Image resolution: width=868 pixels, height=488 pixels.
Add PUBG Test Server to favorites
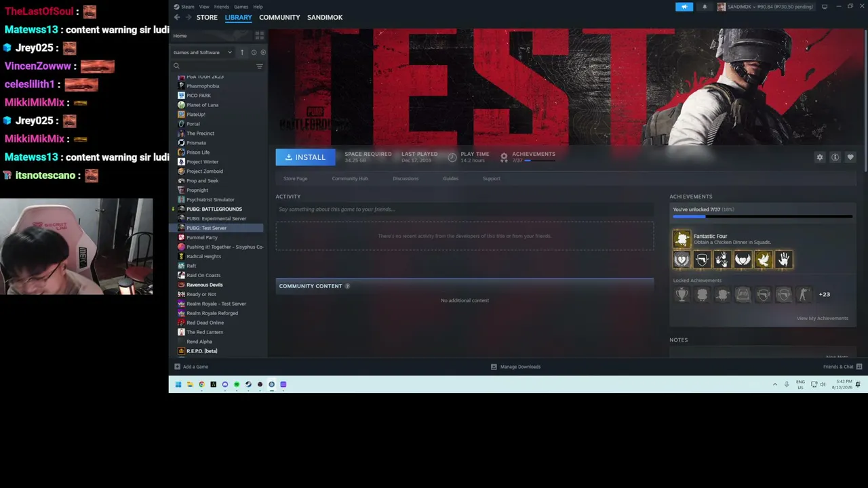[850, 157]
